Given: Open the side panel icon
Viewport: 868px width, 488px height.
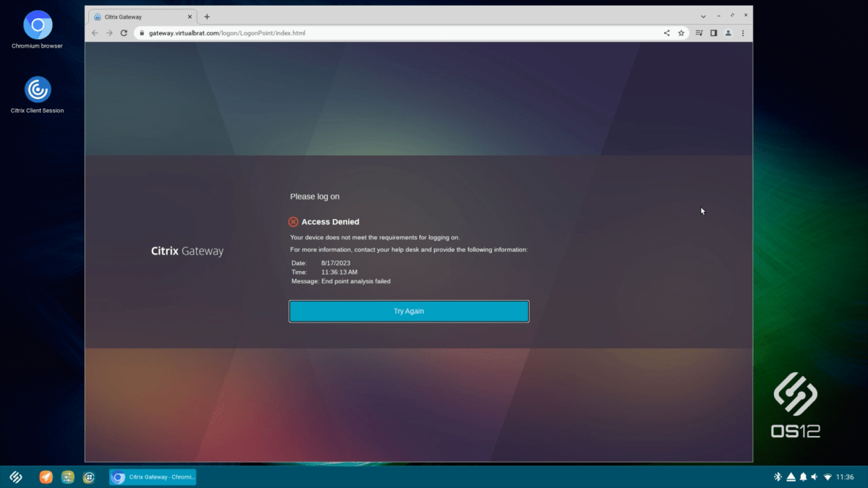Looking at the screenshot, I should (x=713, y=33).
